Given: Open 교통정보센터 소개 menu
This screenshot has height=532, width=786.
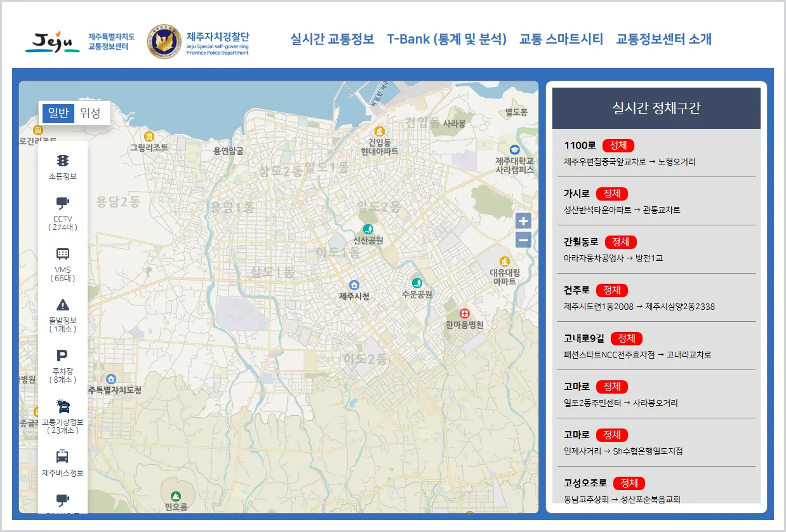Looking at the screenshot, I should point(663,39).
